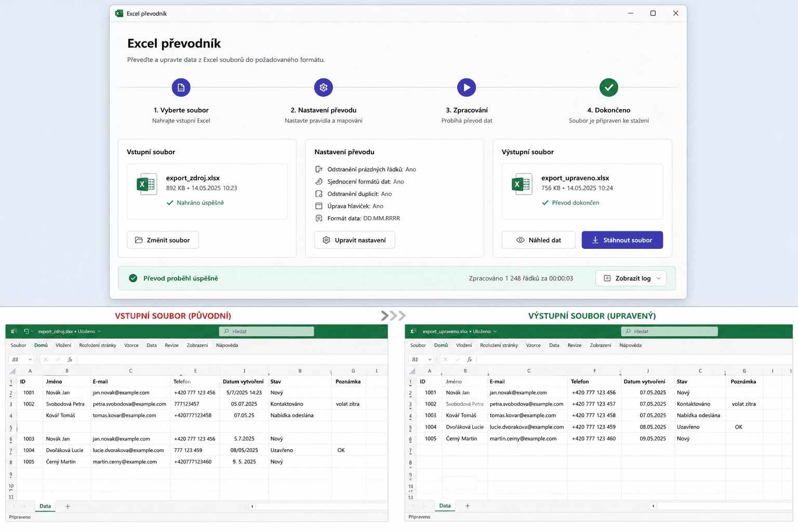Click select-all corner in output spreadsheet
This screenshot has height=532, width=798.
coord(412,371)
